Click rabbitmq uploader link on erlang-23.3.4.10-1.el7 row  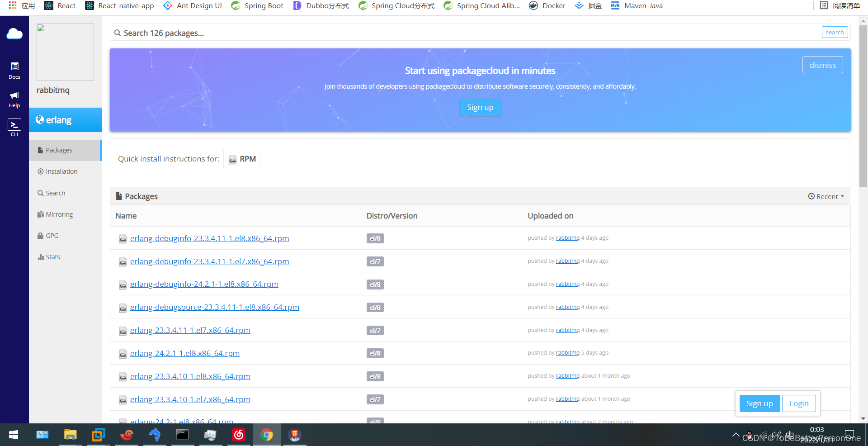point(567,399)
